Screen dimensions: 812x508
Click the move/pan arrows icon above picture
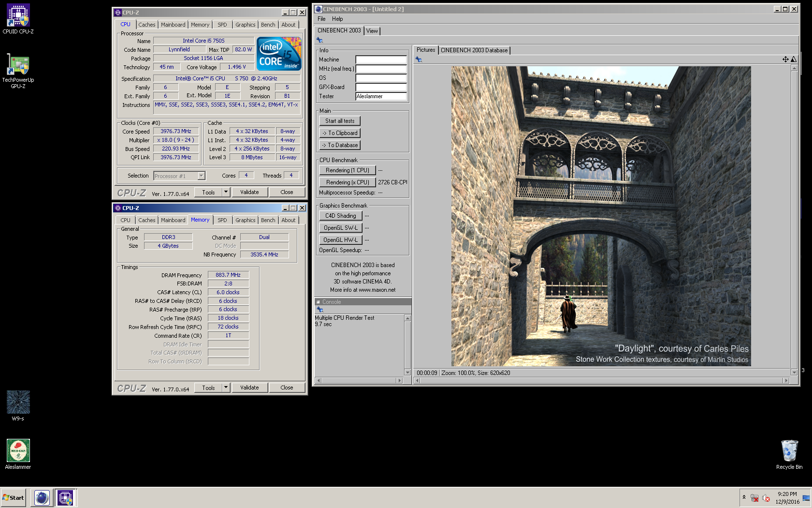pyautogui.click(x=785, y=59)
